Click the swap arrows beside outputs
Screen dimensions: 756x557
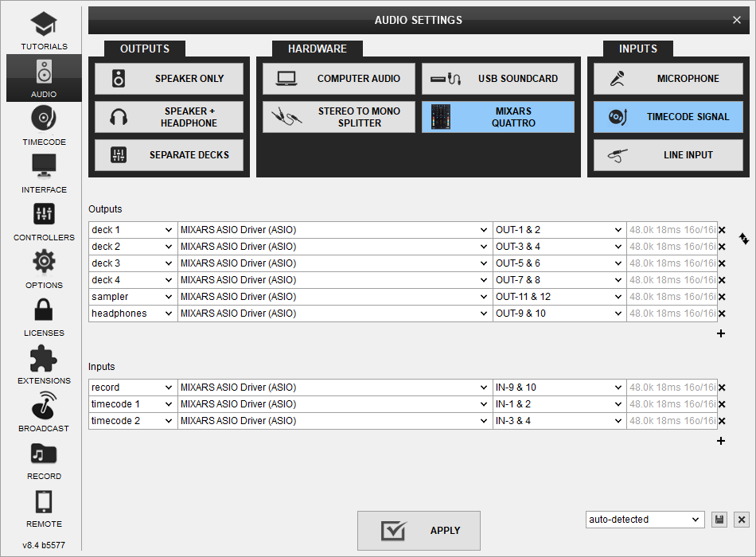pyautogui.click(x=744, y=238)
